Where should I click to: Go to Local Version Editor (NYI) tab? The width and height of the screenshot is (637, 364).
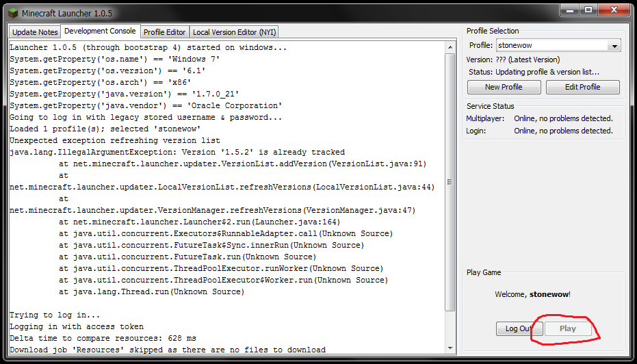234,32
